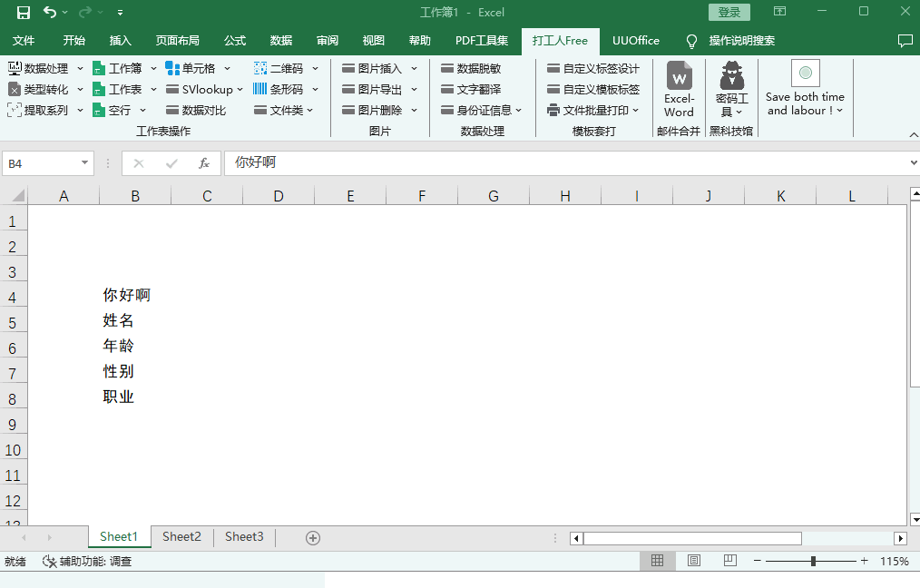Switch to the 开始 ribbon tab
This screenshot has height=588, width=920.
(73, 41)
